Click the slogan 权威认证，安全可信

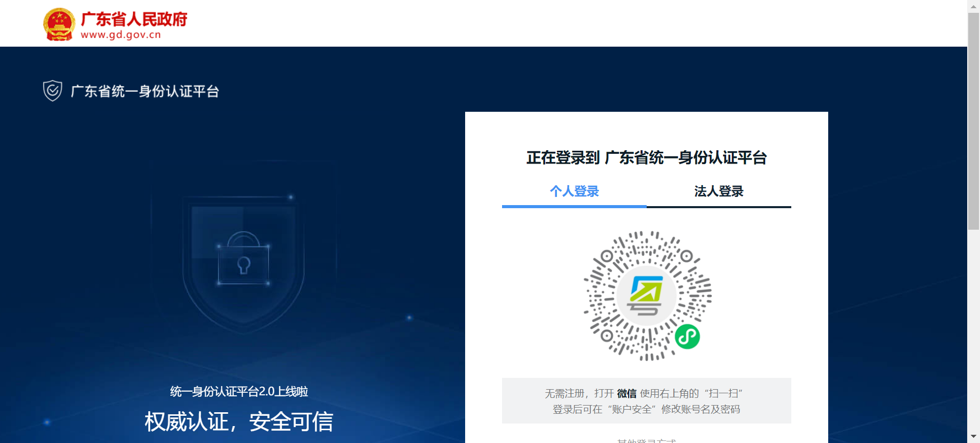239,422
